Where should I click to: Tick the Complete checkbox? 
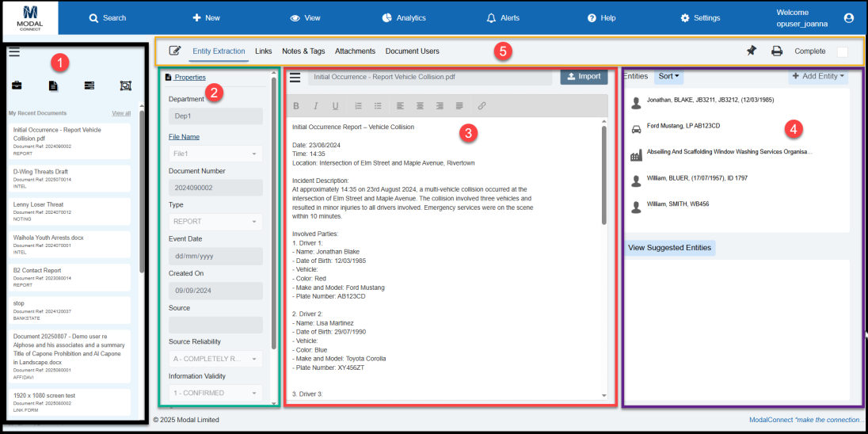pos(842,51)
